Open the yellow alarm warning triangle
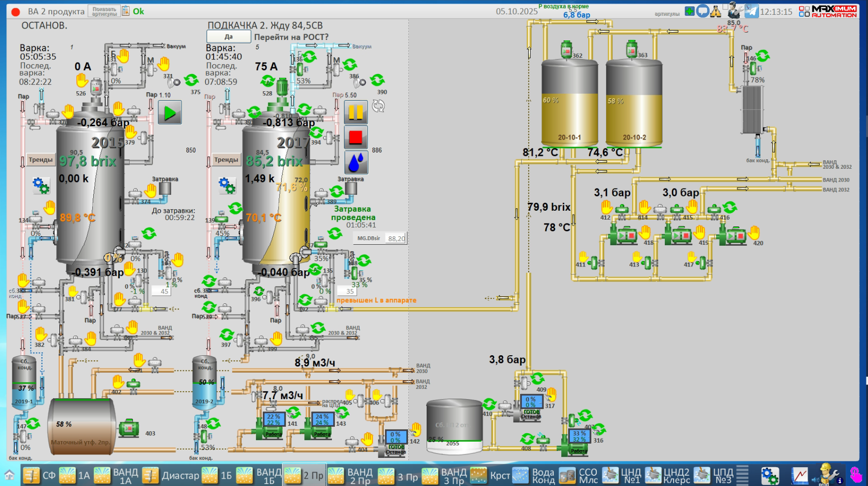 point(716,11)
